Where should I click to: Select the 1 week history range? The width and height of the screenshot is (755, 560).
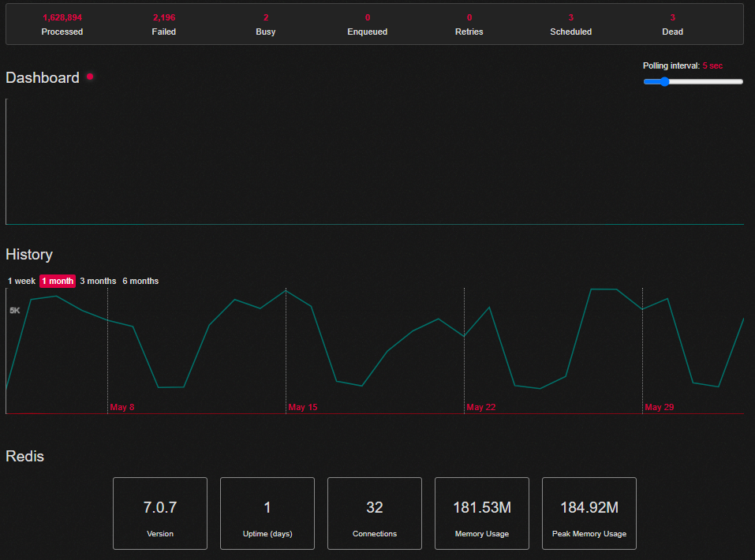point(21,282)
